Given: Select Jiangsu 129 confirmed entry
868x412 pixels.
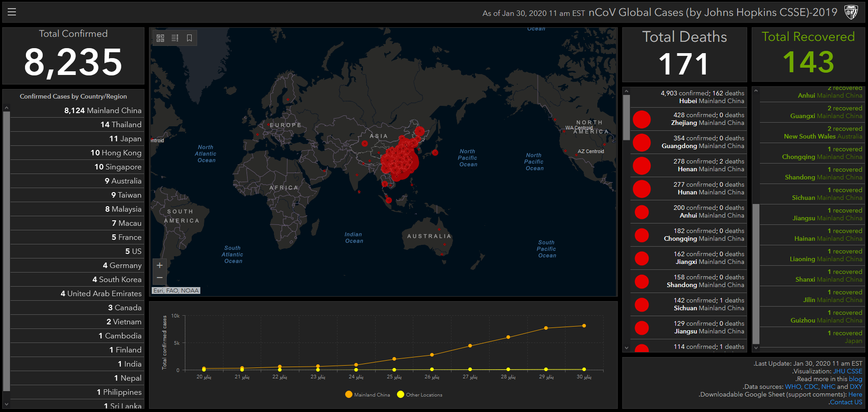Looking at the screenshot, I should coord(688,328).
